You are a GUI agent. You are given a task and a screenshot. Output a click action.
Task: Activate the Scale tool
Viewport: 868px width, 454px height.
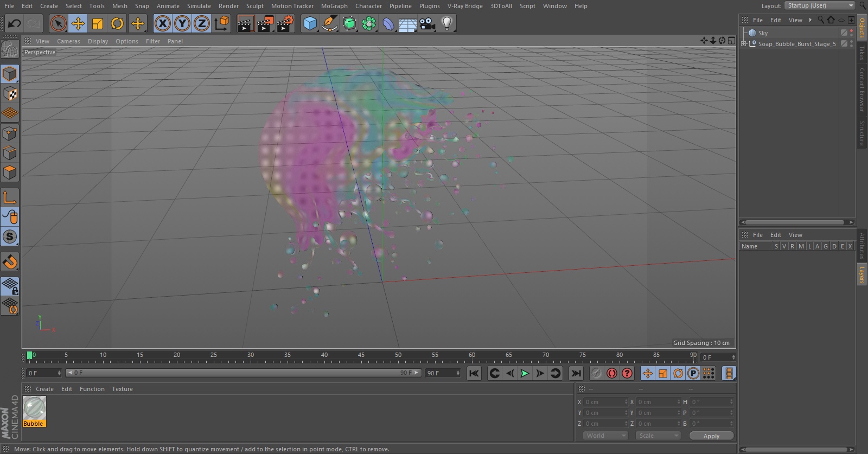coord(98,23)
